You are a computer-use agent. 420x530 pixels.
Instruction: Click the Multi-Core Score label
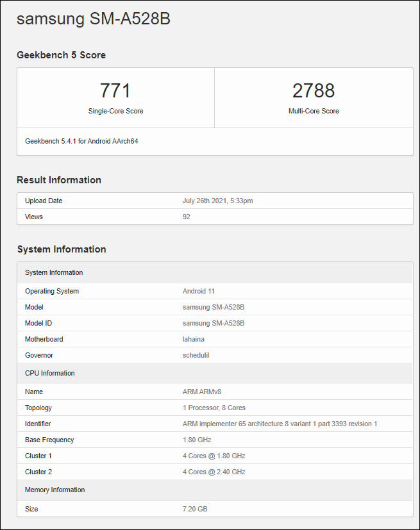coord(314,111)
